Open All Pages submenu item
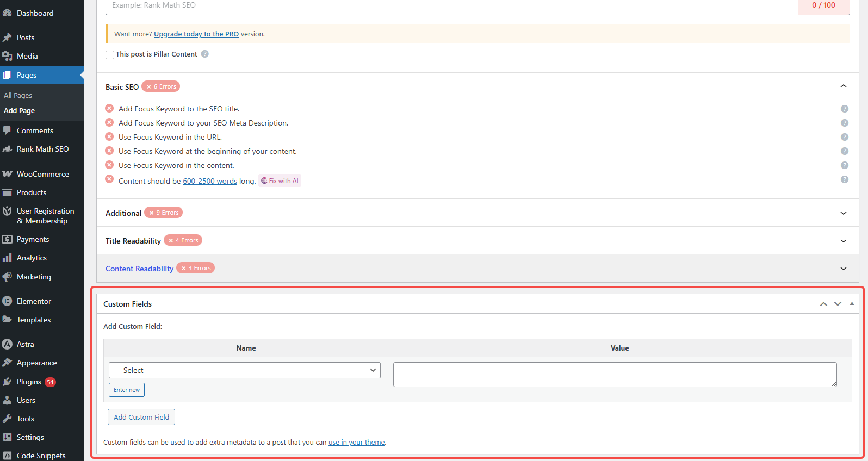 (18, 95)
